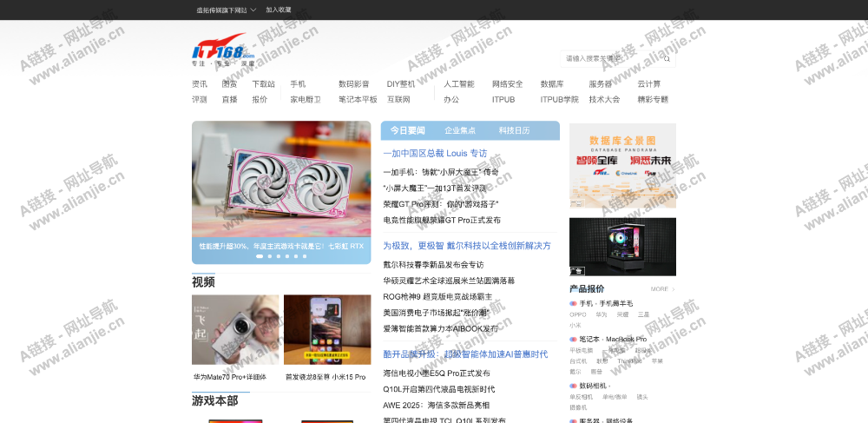Image resolution: width=868 pixels, height=423 pixels.
Task: Open the 直播 navigation link
Action: pyautogui.click(x=229, y=100)
